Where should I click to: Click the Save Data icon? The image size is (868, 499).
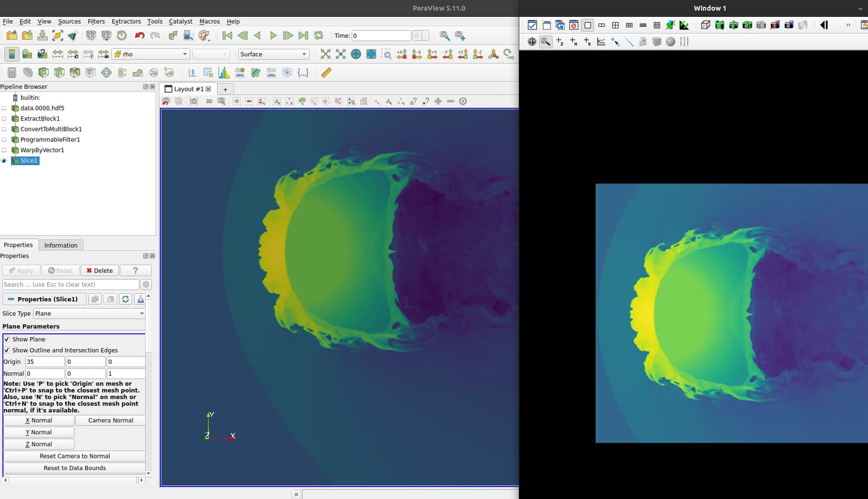43,36
